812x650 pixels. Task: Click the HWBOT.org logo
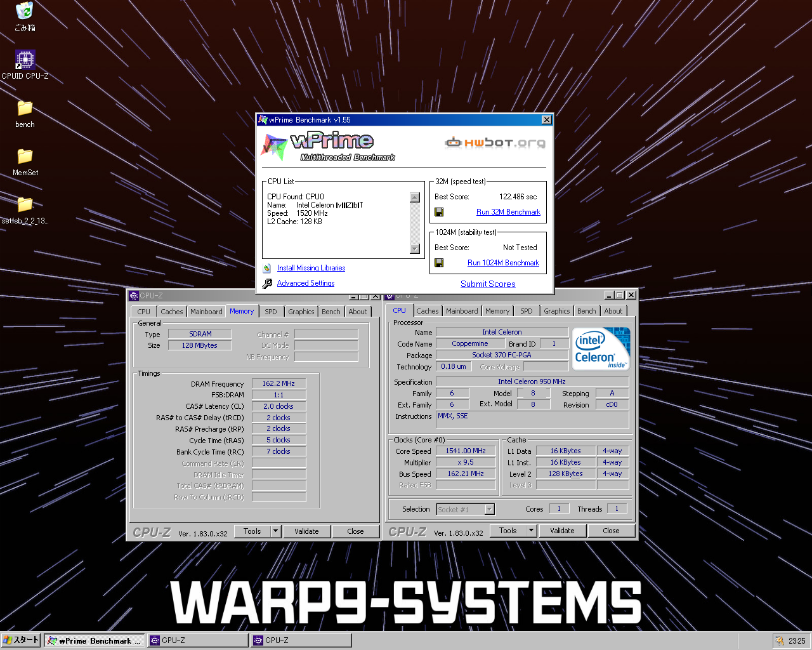[495, 142]
